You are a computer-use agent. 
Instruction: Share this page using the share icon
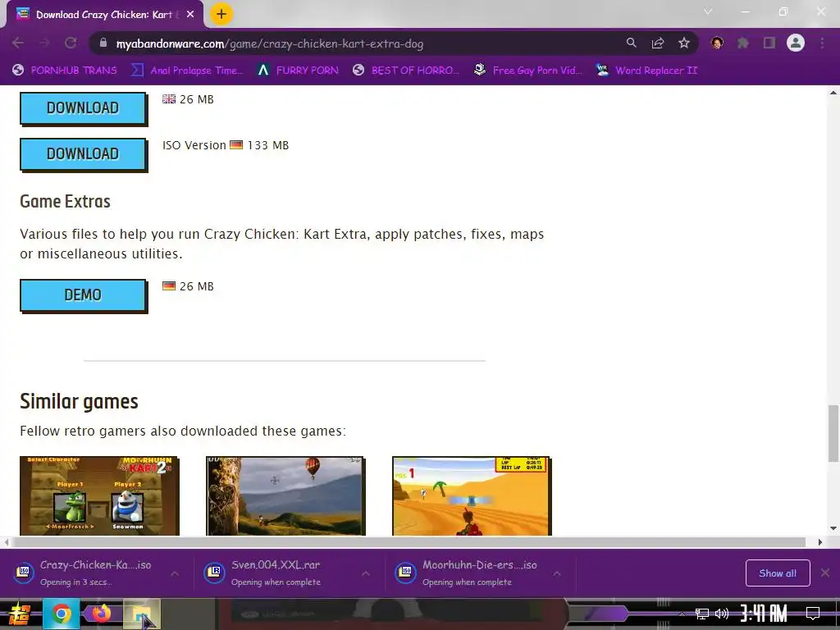tap(658, 43)
